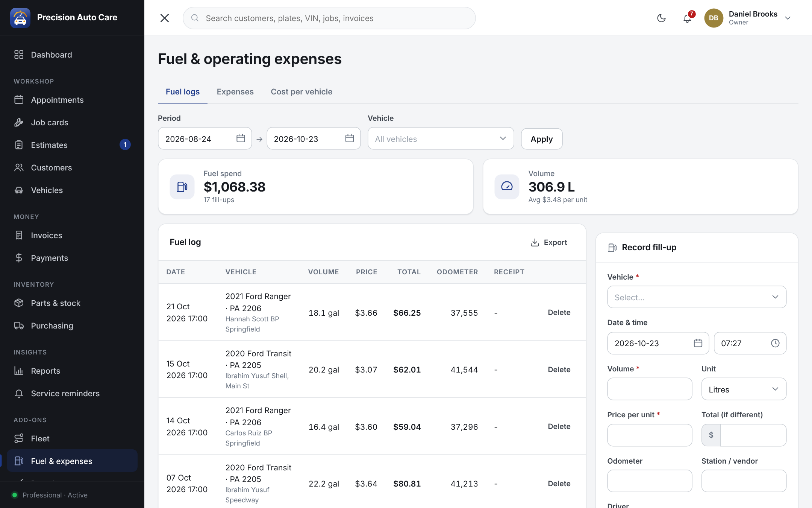Open Parts & stock in sidebar
The height and width of the screenshot is (508, 812).
tap(72, 303)
